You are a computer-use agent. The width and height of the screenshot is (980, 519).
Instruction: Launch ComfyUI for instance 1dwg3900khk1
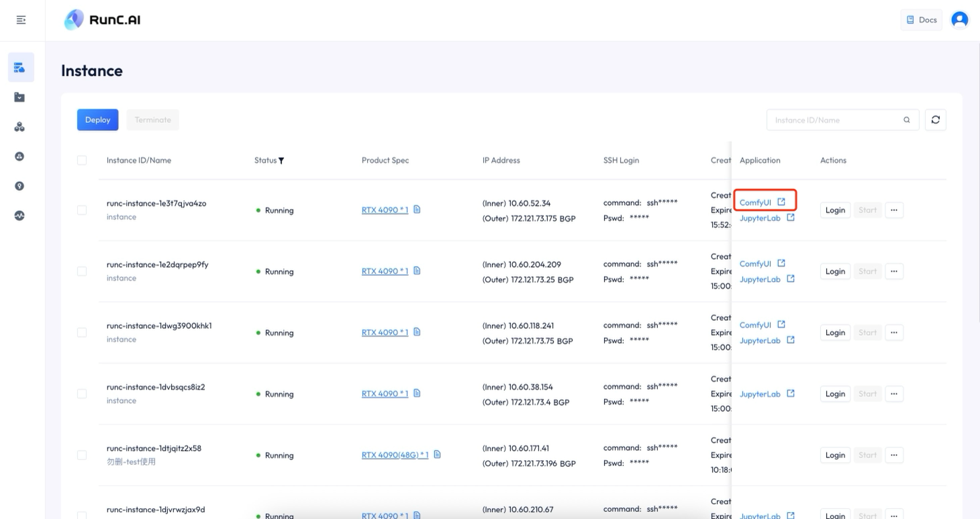click(763, 324)
